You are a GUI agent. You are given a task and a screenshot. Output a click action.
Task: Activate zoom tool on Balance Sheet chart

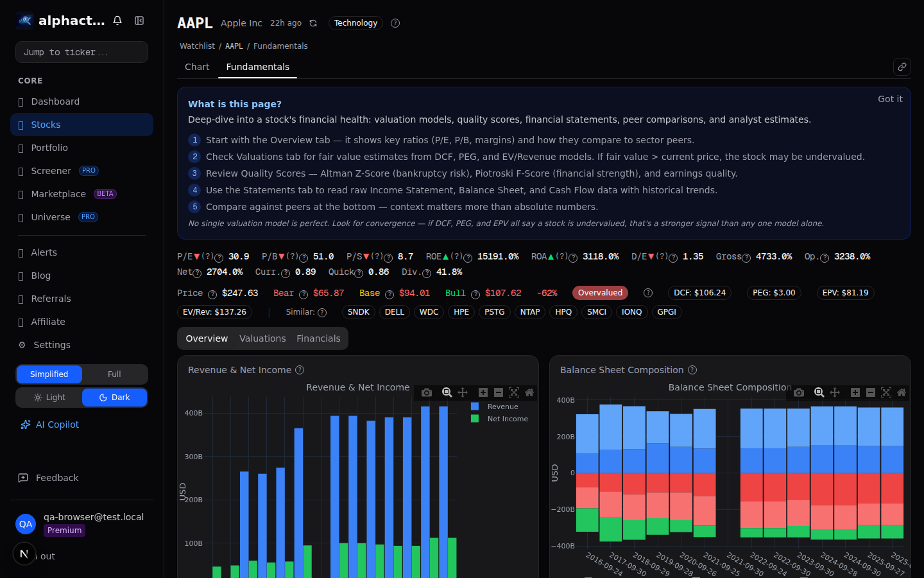coord(819,392)
